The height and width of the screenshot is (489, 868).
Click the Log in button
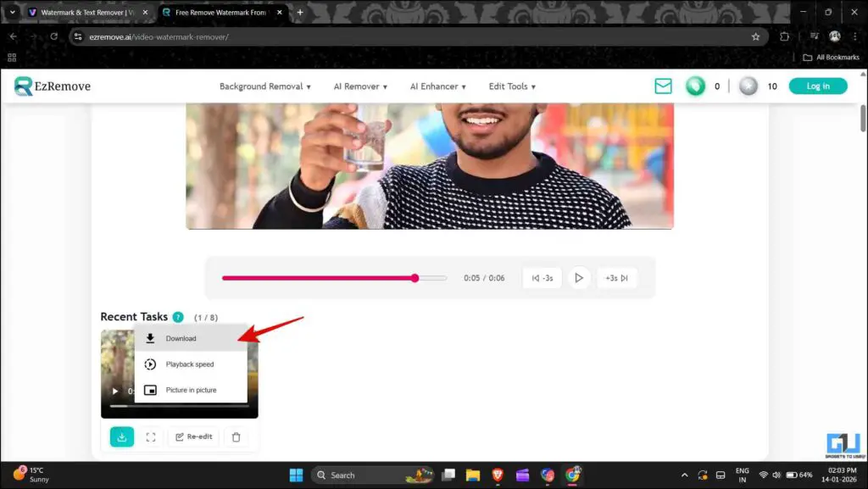pyautogui.click(x=817, y=86)
